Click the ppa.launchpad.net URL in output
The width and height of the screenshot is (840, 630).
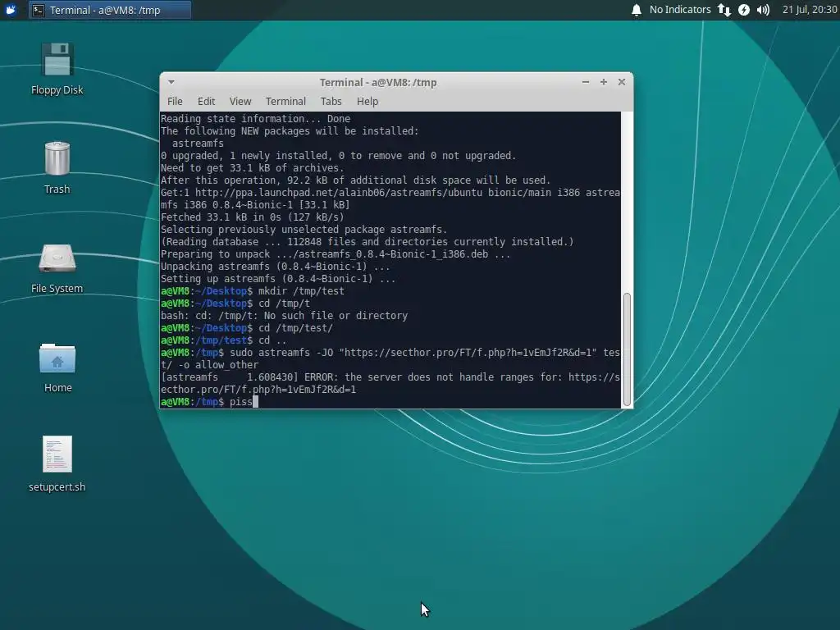(339, 192)
